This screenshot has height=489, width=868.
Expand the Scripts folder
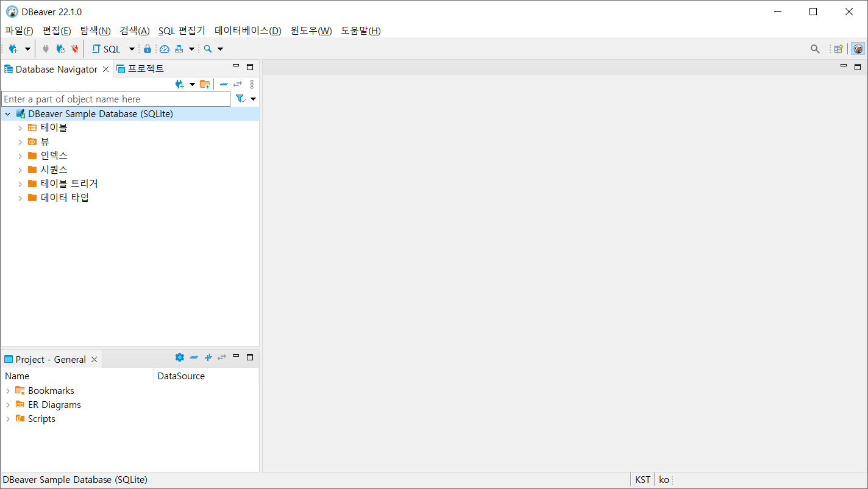click(x=8, y=419)
